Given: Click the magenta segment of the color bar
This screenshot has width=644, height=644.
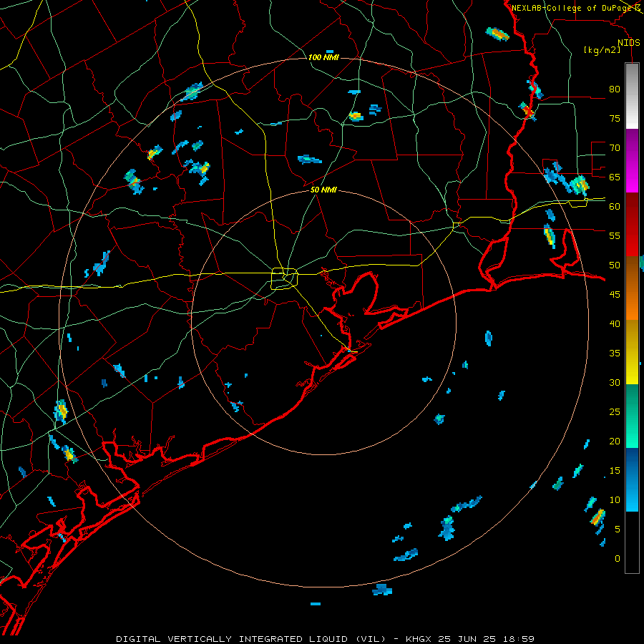Looking at the screenshot, I should [632, 160].
